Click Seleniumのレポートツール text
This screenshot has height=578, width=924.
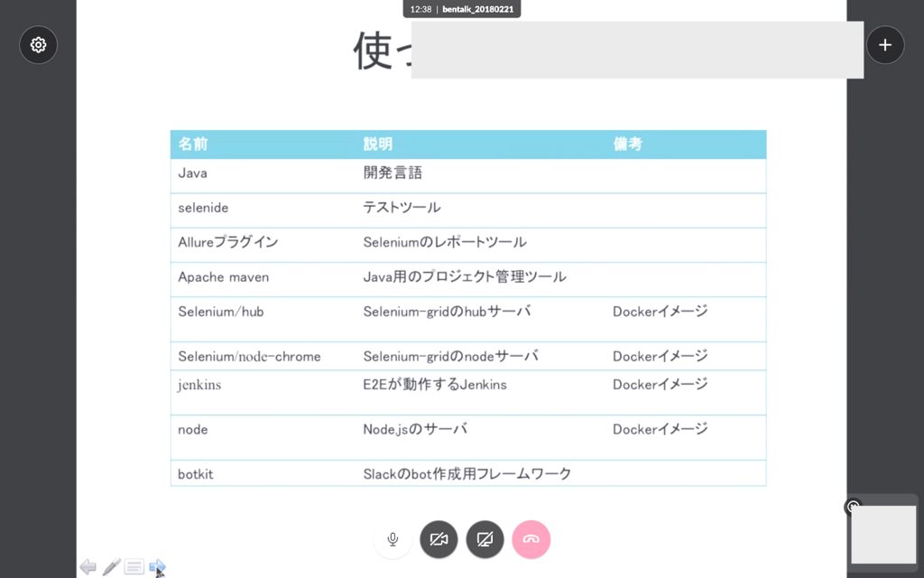tap(445, 242)
